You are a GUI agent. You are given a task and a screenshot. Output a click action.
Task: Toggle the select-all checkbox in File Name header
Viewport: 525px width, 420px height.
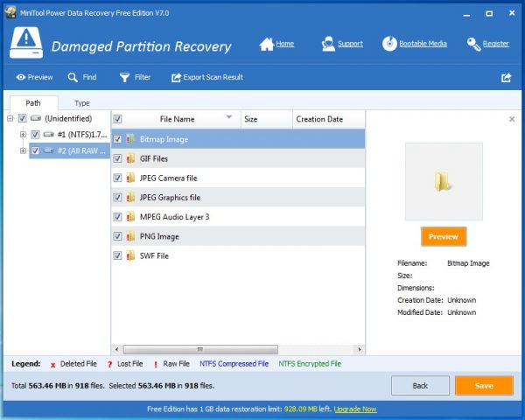[x=117, y=119]
